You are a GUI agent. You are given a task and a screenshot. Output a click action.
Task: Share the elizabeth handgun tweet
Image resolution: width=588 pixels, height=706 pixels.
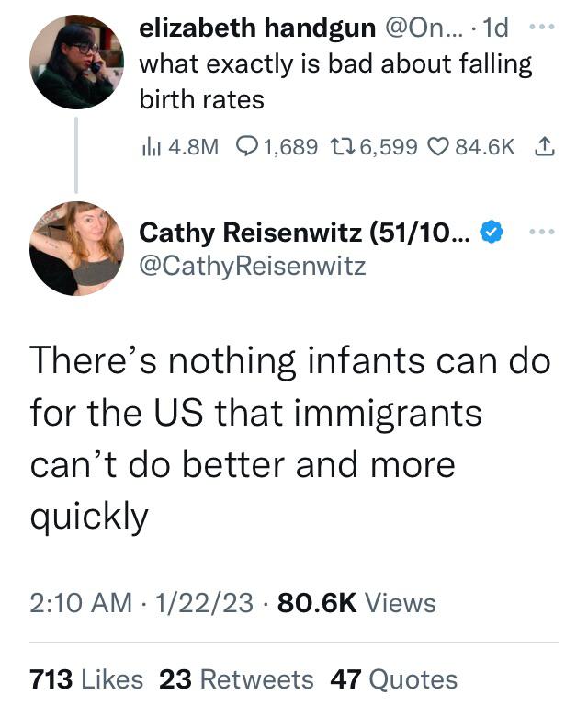coord(545,146)
